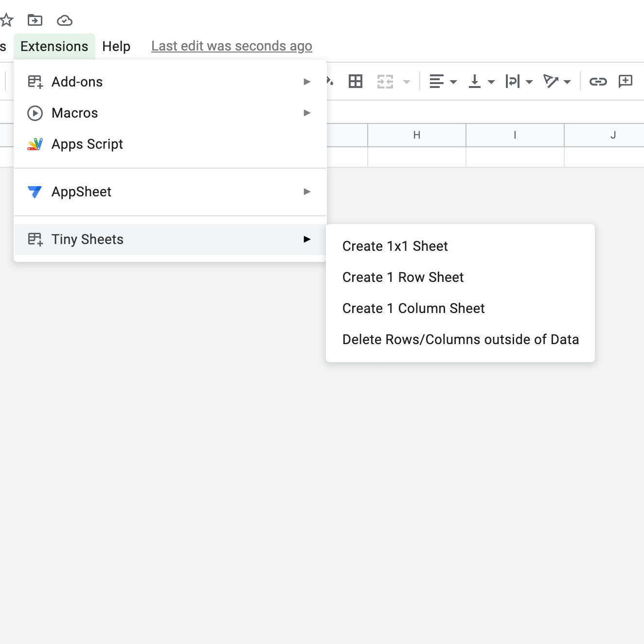Insert a comment via the comment icon
Image resolution: width=644 pixels, height=644 pixels.
[626, 81]
